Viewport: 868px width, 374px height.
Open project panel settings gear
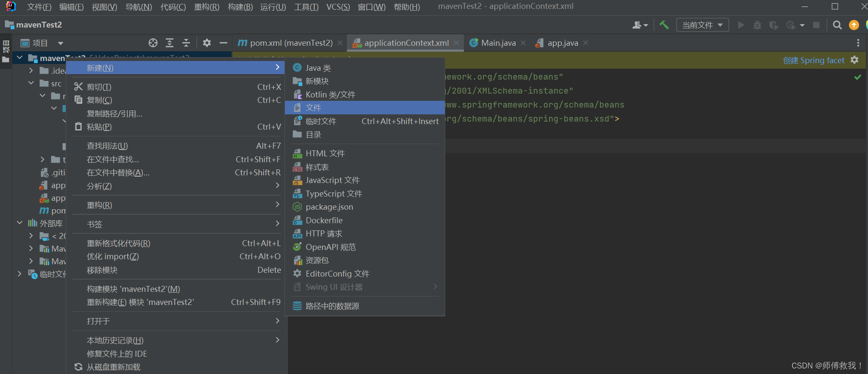click(x=207, y=43)
